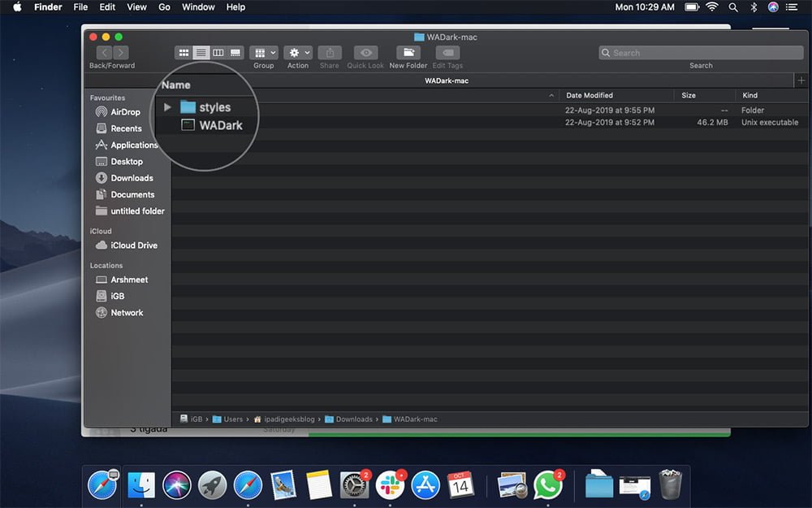This screenshot has width=812, height=508.
Task: Open Launchpad rocket from the Dock
Action: pyautogui.click(x=212, y=485)
